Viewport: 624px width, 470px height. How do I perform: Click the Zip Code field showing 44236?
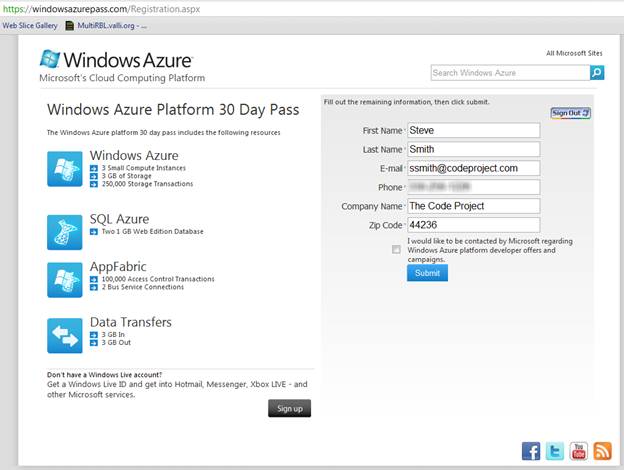(x=474, y=225)
